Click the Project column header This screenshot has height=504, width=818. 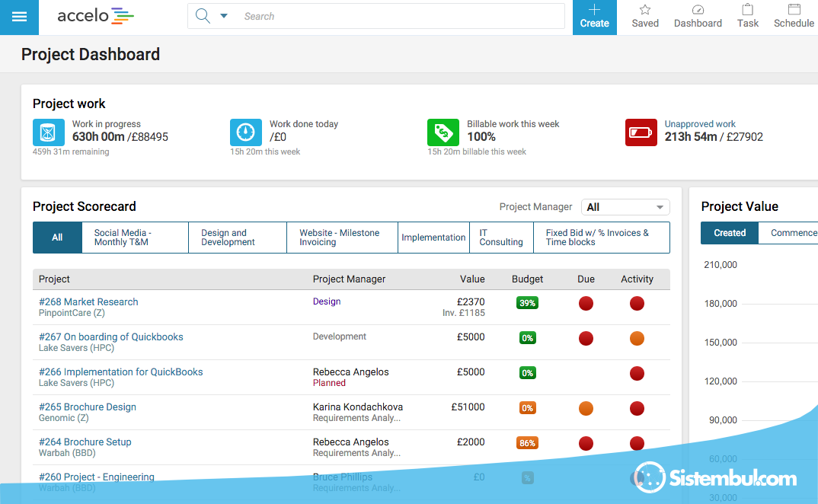[54, 279]
